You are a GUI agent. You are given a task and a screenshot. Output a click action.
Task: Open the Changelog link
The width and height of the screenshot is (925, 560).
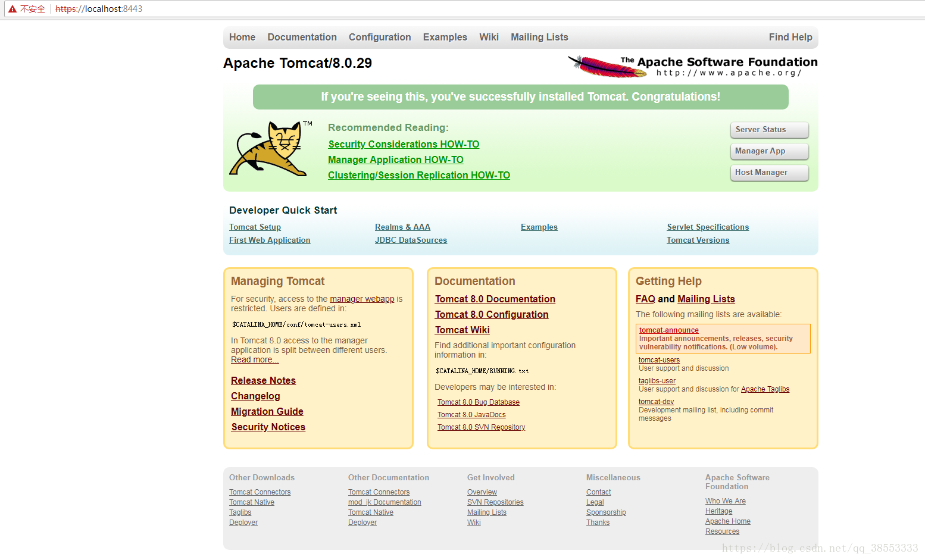(x=255, y=396)
